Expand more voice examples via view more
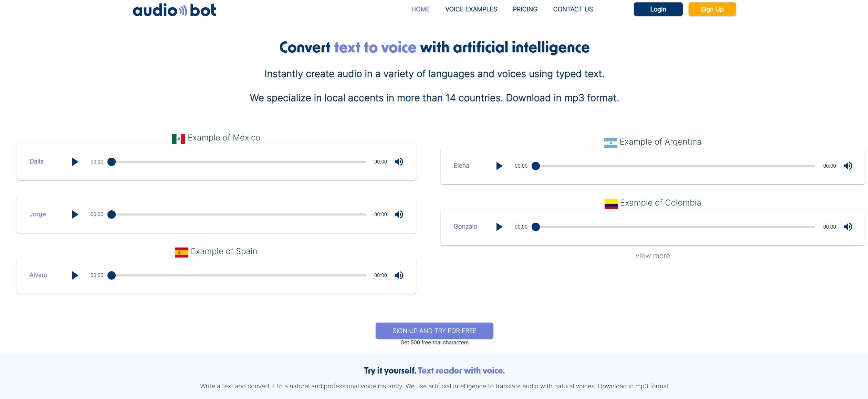 (x=652, y=255)
